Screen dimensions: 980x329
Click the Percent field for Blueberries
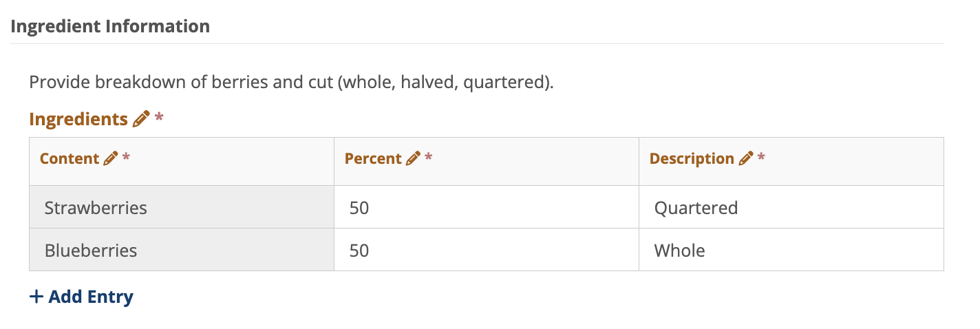[x=486, y=250]
